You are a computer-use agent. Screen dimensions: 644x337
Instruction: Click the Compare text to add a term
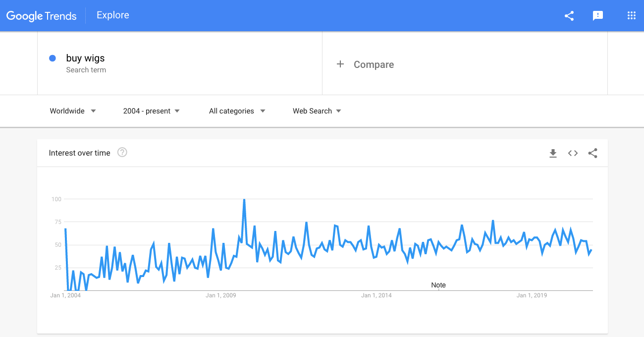point(374,64)
